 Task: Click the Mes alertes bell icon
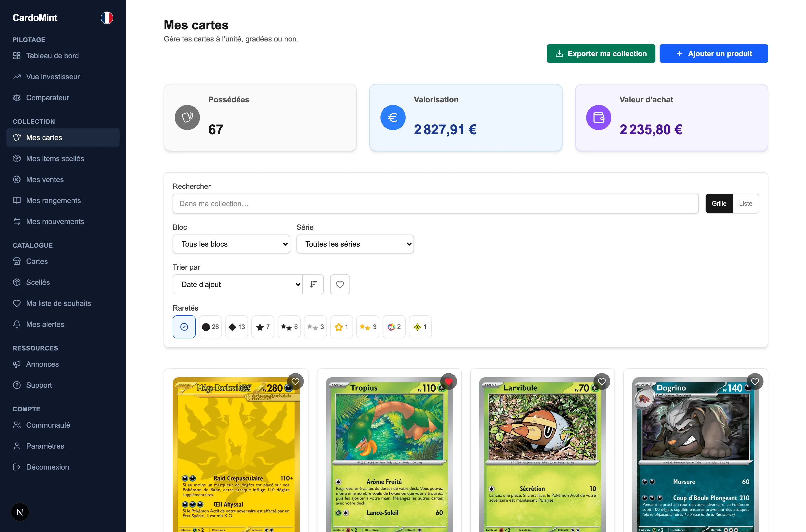tap(17, 324)
